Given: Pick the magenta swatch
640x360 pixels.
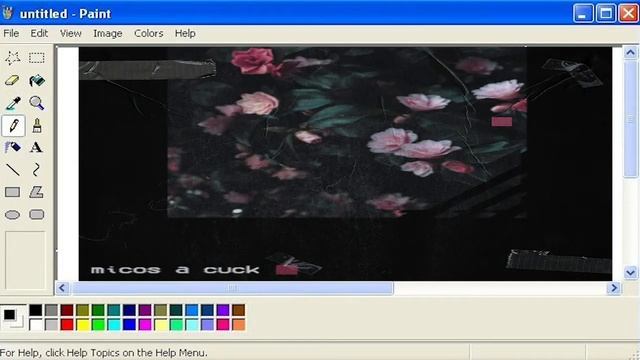Looking at the screenshot, I should click(145, 324).
